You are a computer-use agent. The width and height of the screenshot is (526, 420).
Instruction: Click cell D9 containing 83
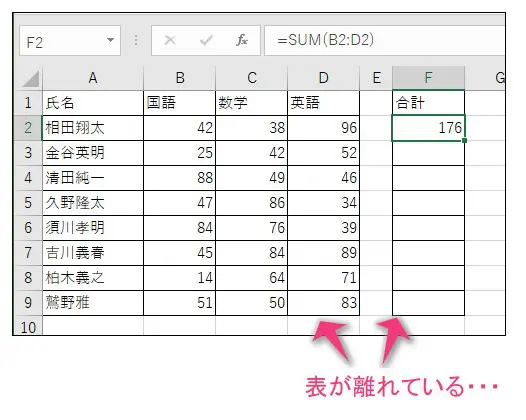point(324,303)
